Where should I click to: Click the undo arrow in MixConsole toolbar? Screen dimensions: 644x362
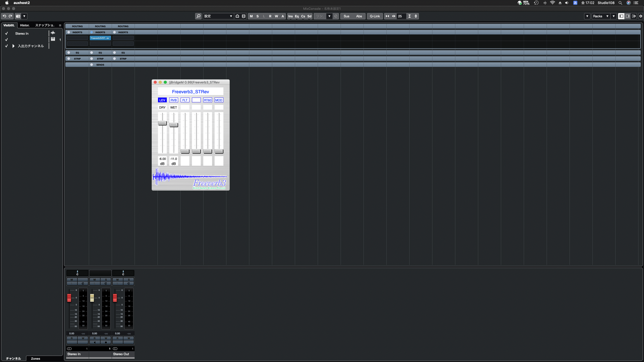coord(4,16)
